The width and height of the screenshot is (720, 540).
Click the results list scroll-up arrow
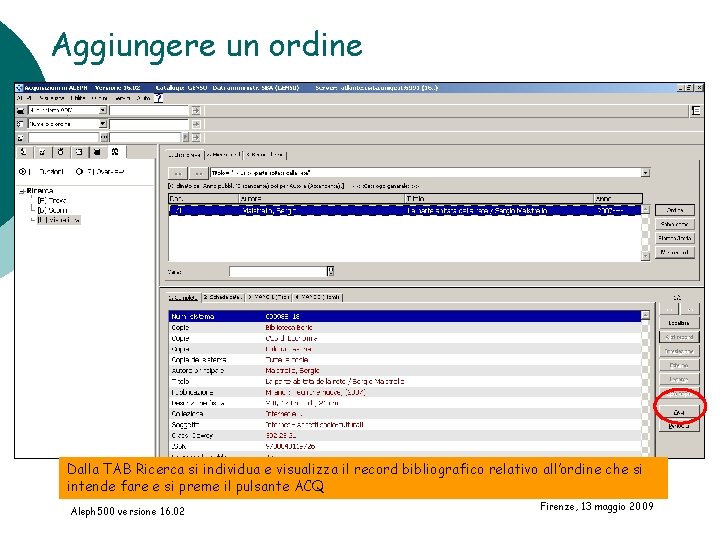[646, 209]
